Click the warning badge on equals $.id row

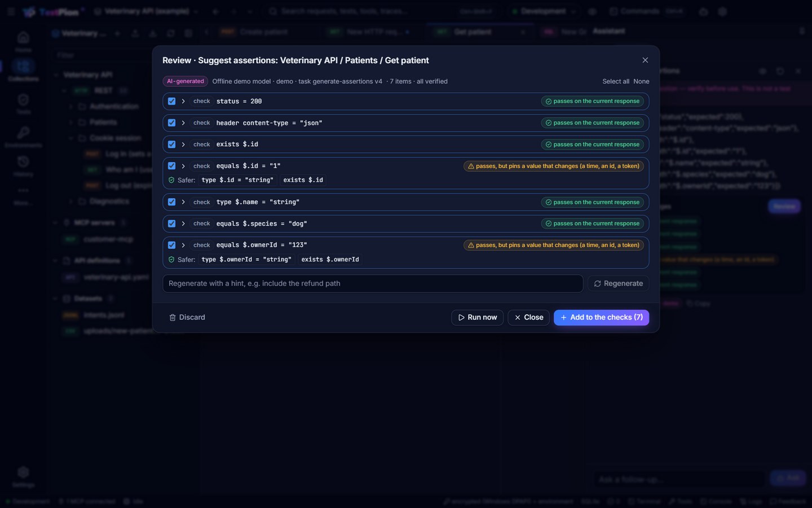click(x=554, y=166)
